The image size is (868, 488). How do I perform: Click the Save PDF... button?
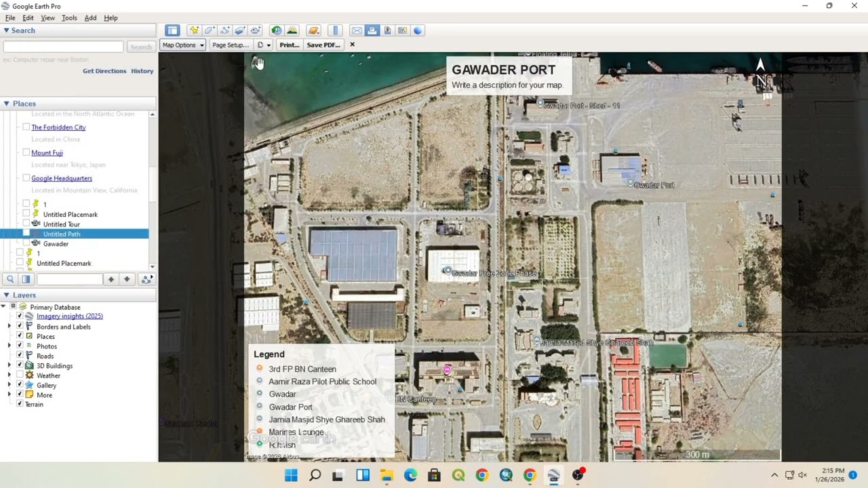pos(323,45)
